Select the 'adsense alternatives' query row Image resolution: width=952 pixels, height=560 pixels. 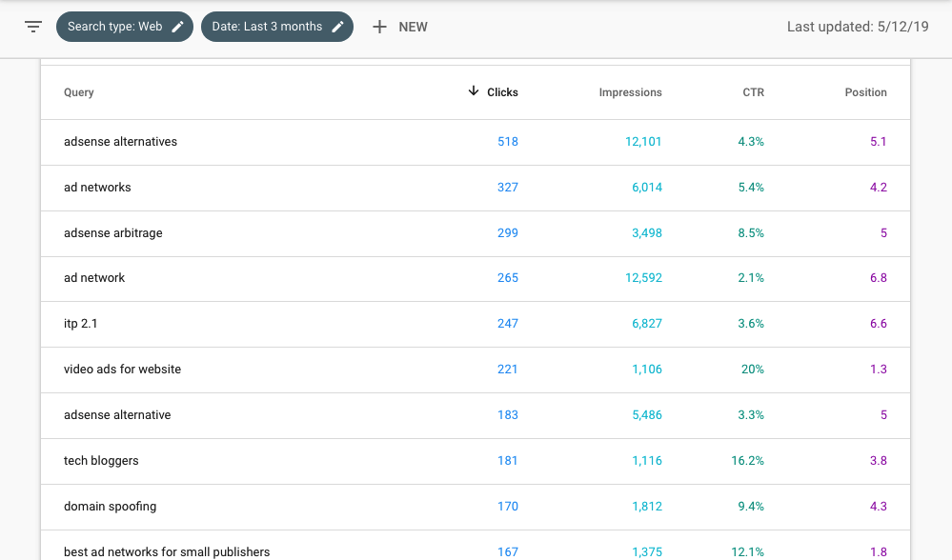[x=119, y=141]
